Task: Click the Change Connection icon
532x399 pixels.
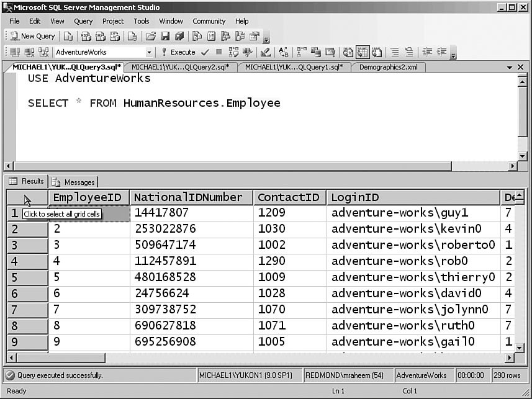Action: point(43,52)
